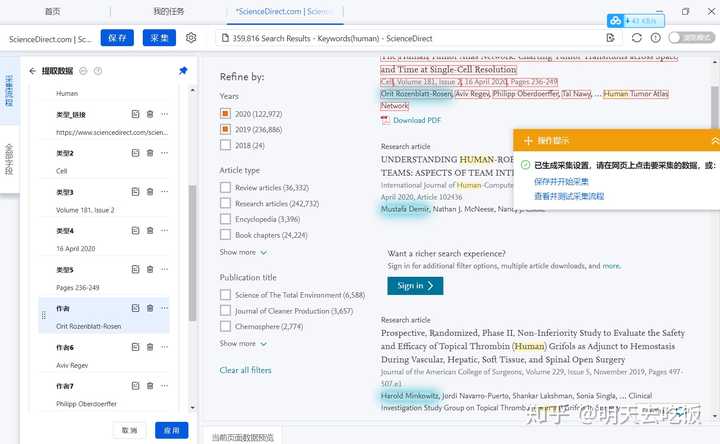Open more options for selected 作者 field
The height and width of the screenshot is (444, 720).
tap(164, 308)
